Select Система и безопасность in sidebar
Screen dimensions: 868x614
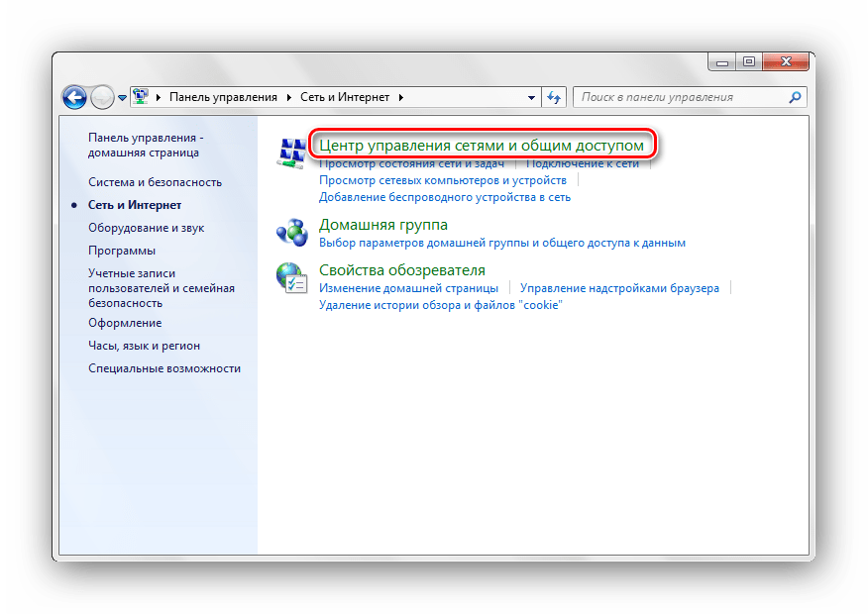pyautogui.click(x=155, y=182)
